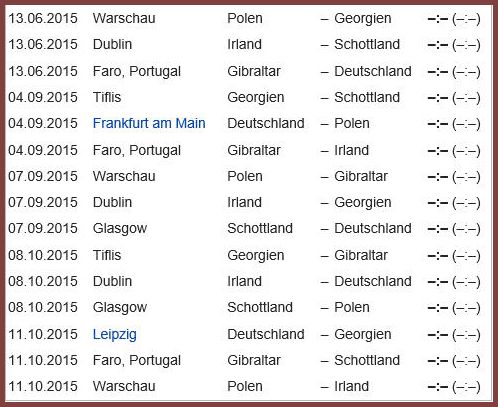Select Glasgow in the Schottland–Deutschland row

pyautogui.click(x=120, y=229)
